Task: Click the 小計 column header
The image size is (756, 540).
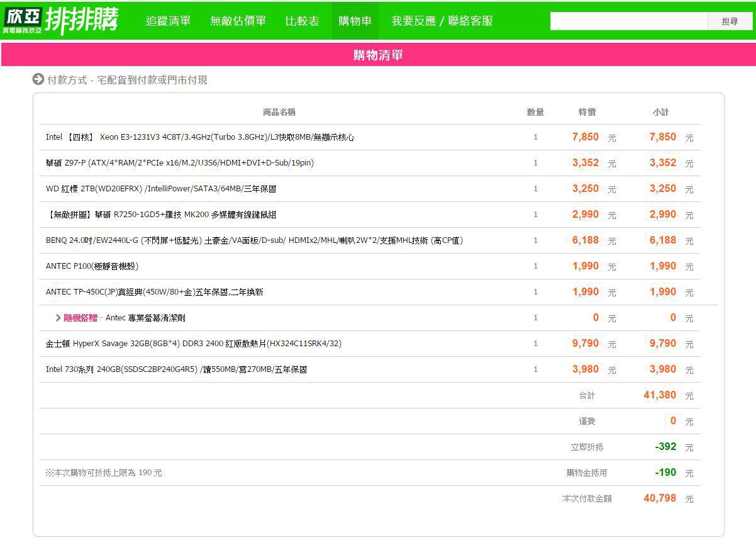Action: click(x=660, y=112)
